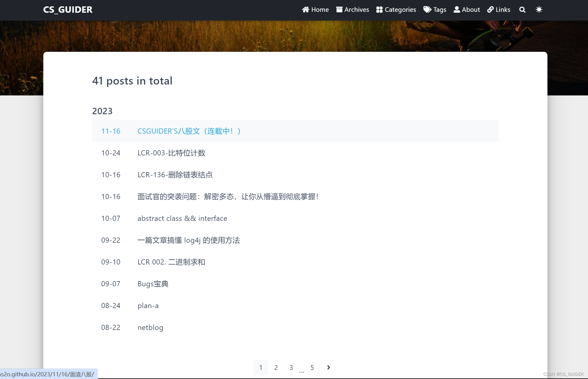Screen dimensions: 588x379
Task: Open the Search magnifier icon
Action: tap(522, 9)
